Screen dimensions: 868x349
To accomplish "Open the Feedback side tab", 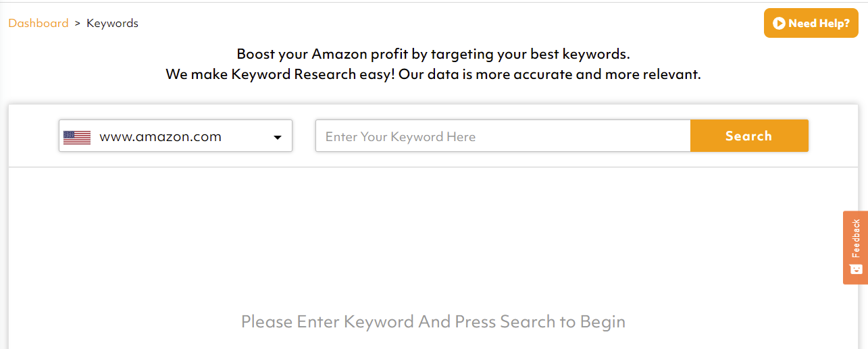I will tap(855, 247).
